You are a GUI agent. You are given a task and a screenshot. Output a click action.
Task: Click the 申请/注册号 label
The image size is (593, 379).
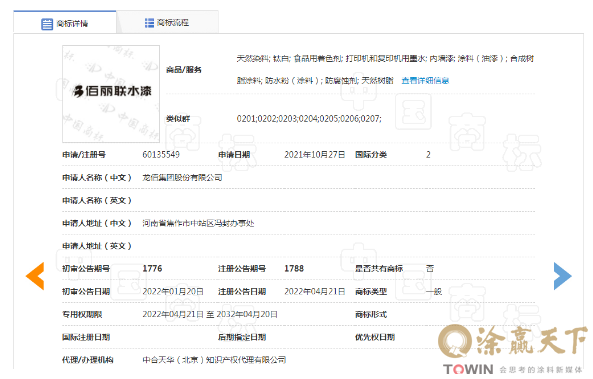(x=84, y=155)
